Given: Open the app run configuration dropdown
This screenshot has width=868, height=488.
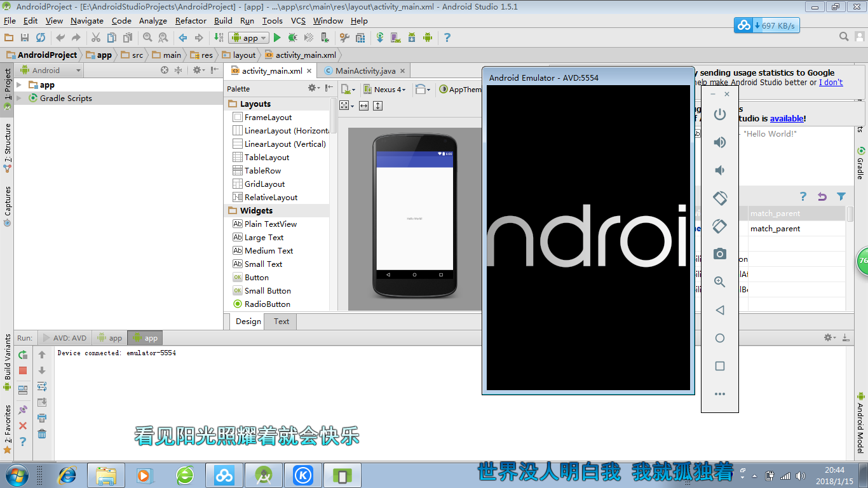Looking at the screenshot, I should click(x=249, y=37).
